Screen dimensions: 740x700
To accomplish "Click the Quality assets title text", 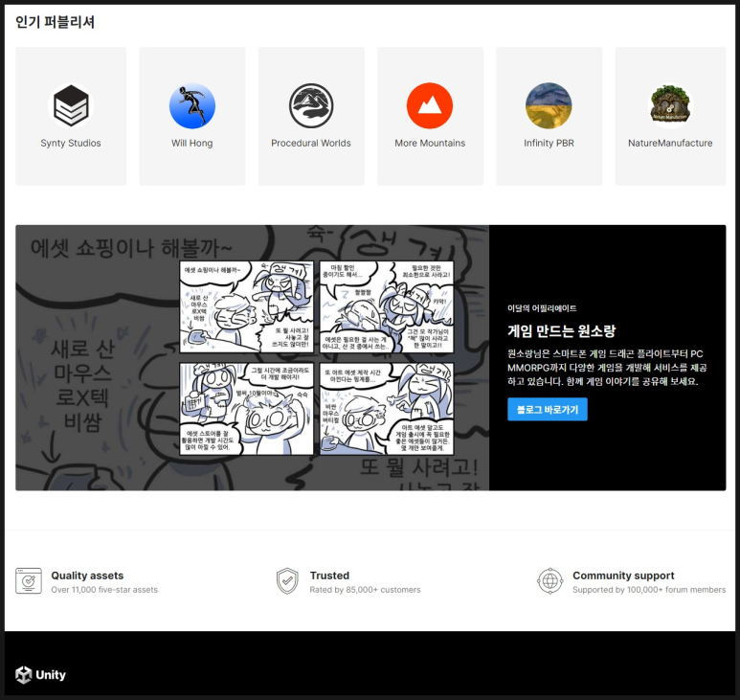I will tap(87, 576).
